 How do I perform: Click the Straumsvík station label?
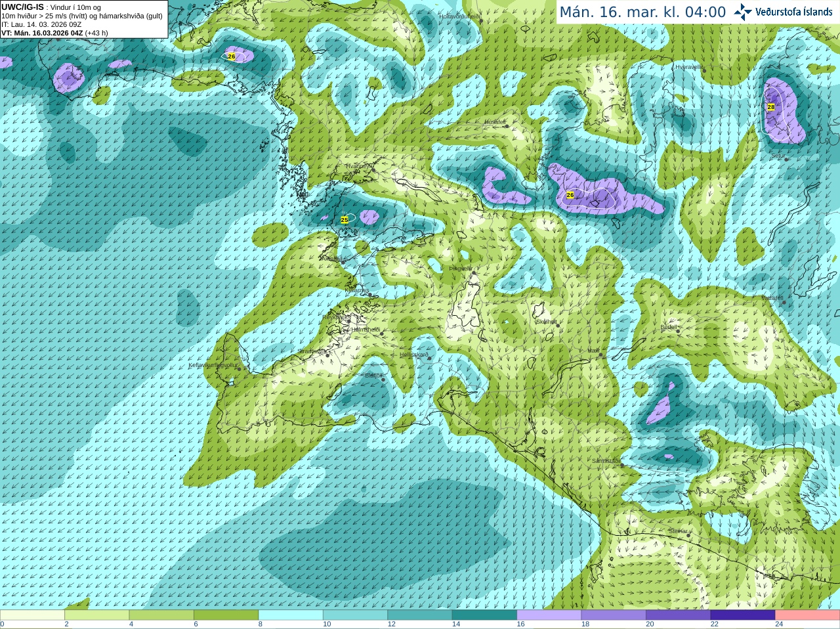click(312, 351)
